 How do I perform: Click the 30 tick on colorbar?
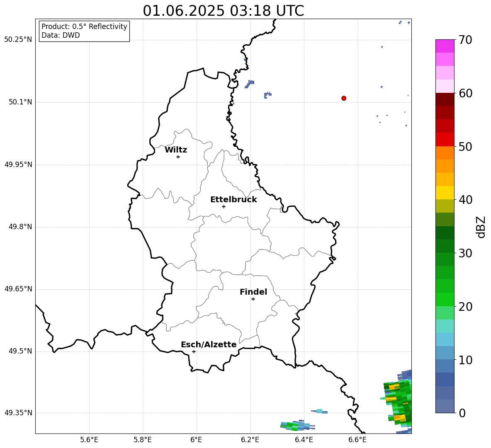pyautogui.click(x=465, y=253)
